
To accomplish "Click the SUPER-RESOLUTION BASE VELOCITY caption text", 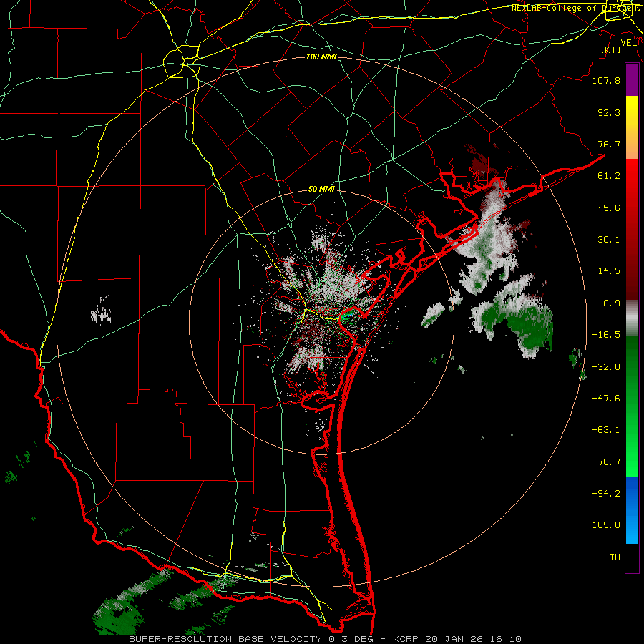I will tap(225, 639).
